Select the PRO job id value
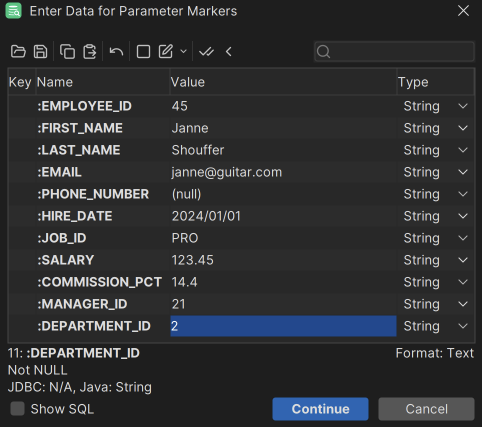This screenshot has width=482, height=427. point(283,238)
